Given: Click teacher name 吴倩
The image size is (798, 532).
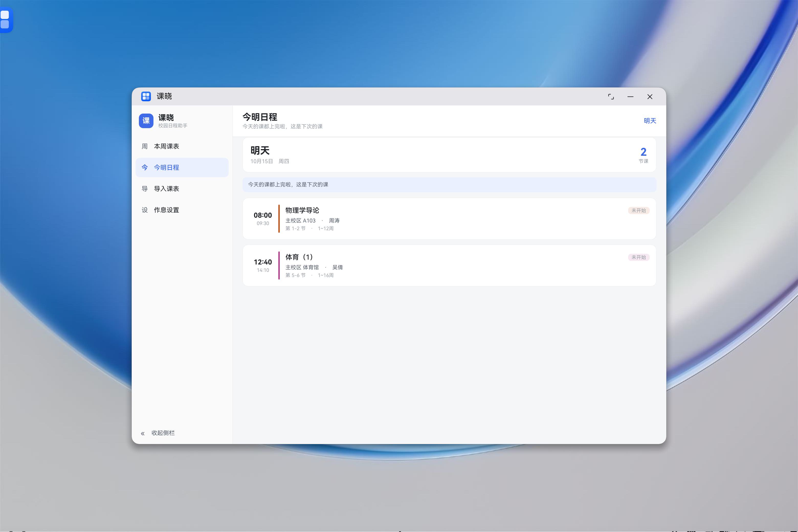Looking at the screenshot, I should (x=337, y=267).
